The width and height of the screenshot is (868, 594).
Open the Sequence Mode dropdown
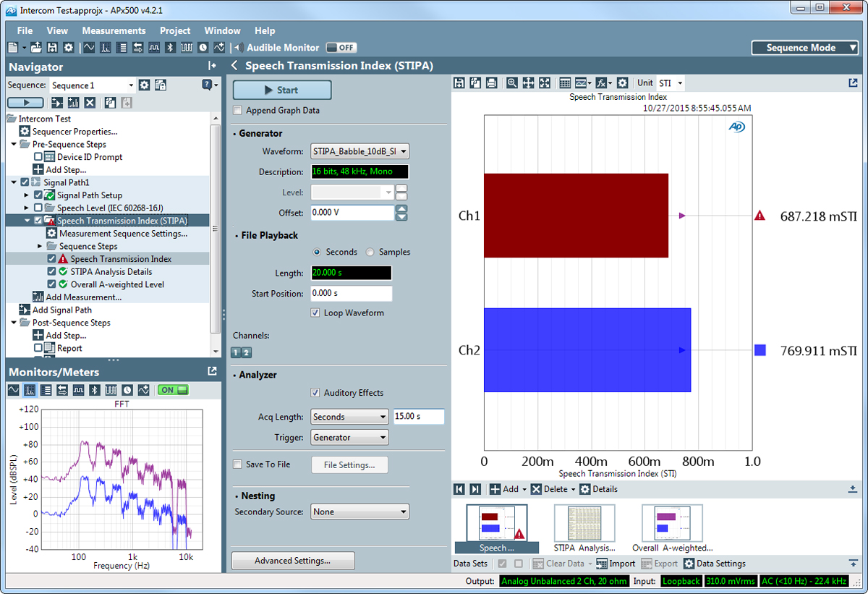804,48
